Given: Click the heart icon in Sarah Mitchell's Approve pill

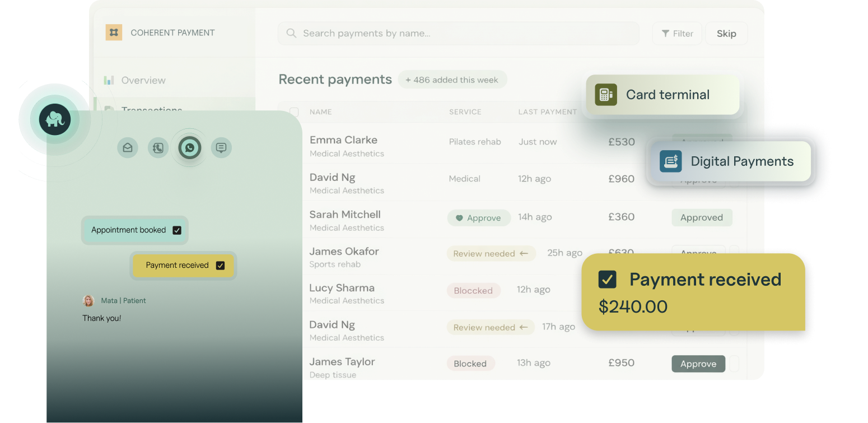Looking at the screenshot, I should coord(459,218).
